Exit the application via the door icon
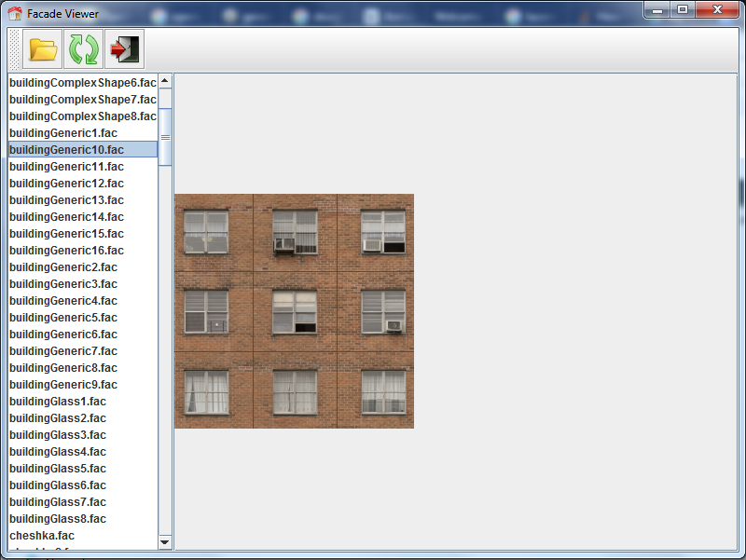Image resolution: width=746 pixels, height=560 pixels. [x=125, y=49]
